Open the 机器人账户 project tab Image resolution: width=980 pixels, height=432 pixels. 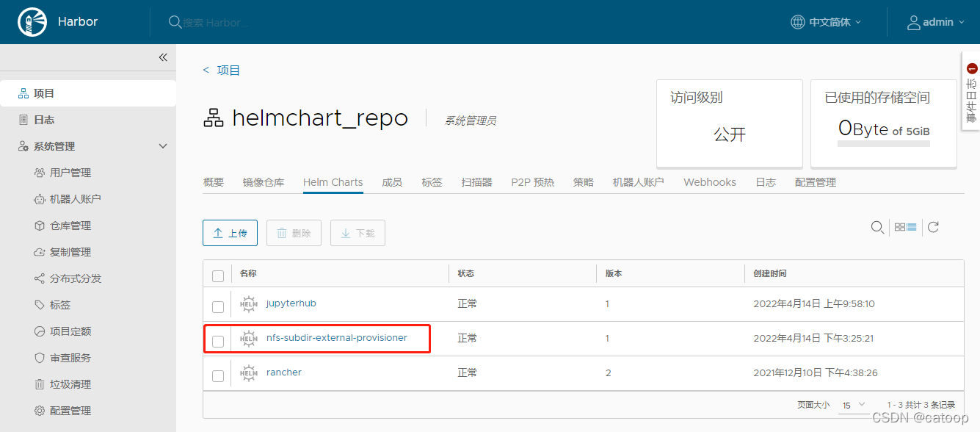click(639, 182)
